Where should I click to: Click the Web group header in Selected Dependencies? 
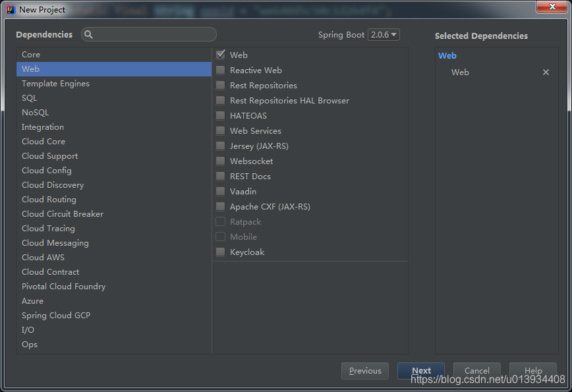pyautogui.click(x=447, y=56)
